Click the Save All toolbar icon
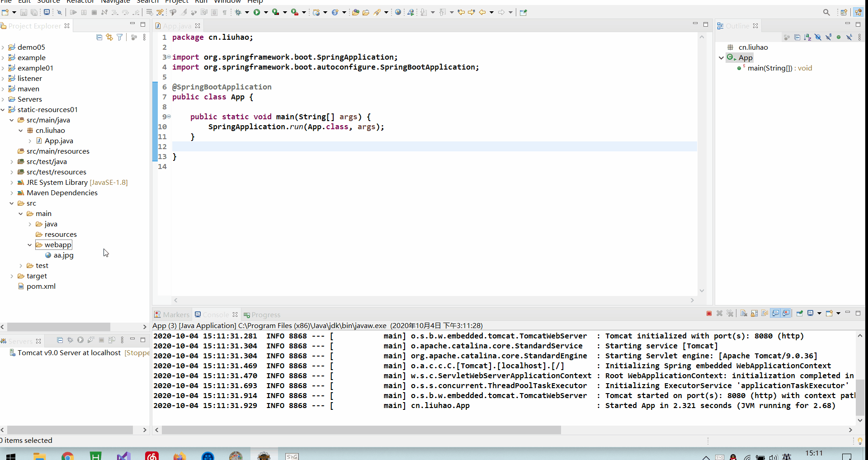The image size is (868, 460). point(34,12)
